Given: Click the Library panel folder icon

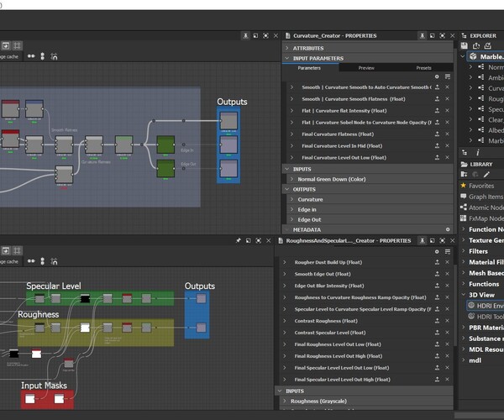Looking at the screenshot, I should pyautogui.click(x=464, y=165).
